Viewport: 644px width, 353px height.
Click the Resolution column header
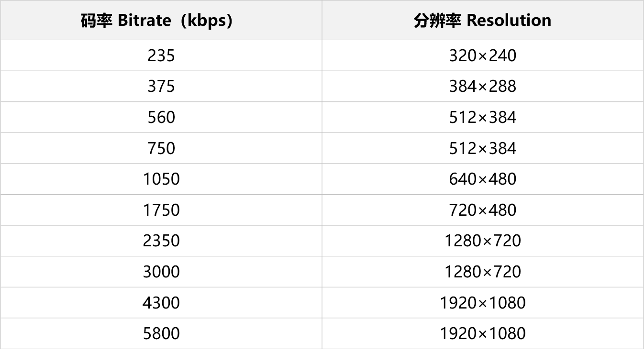(x=482, y=21)
